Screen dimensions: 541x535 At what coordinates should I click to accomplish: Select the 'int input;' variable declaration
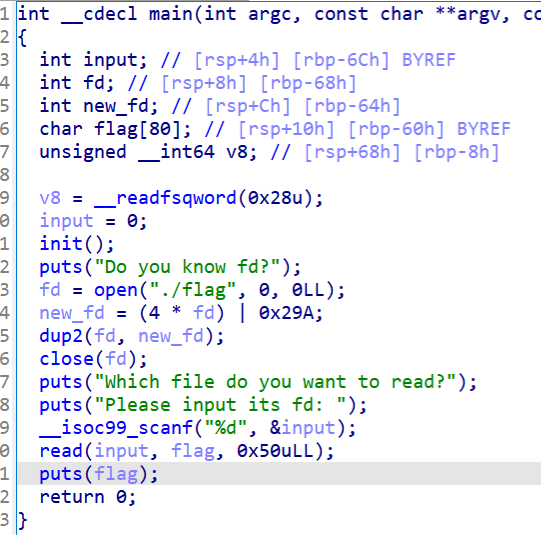93,60
